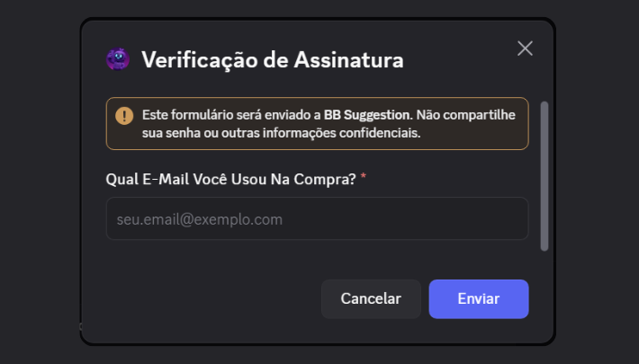The height and width of the screenshot is (364, 639).
Task: Click the red required asterisk
Action: pos(363,176)
